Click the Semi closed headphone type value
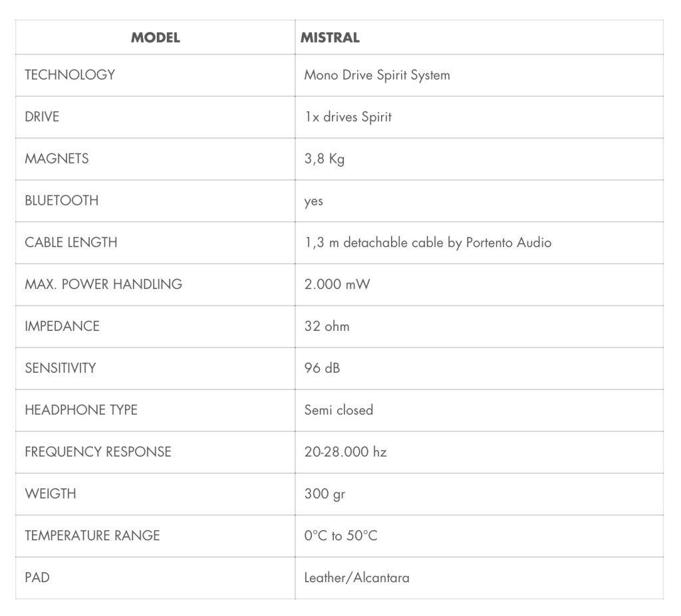681x616 pixels. [x=339, y=410]
